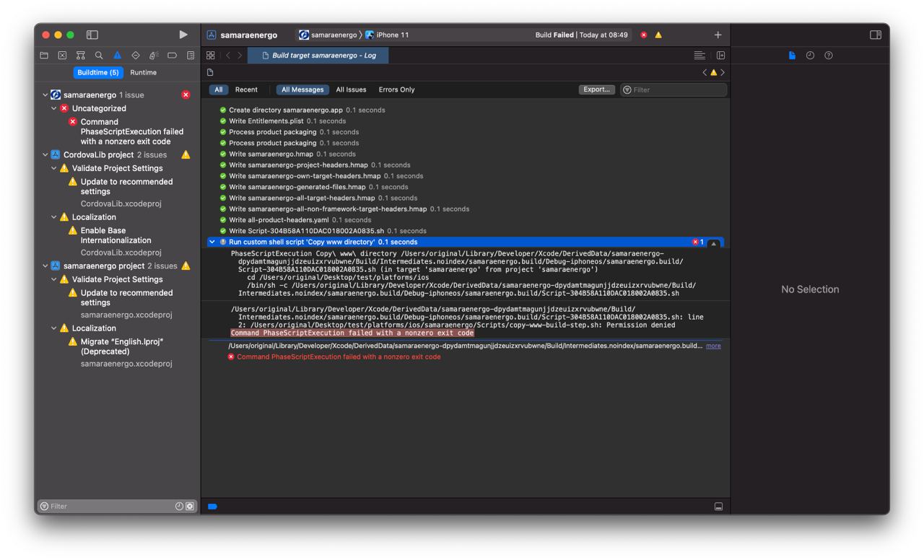The height and width of the screenshot is (560, 924).
Task: Click the Export... button
Action: point(597,89)
